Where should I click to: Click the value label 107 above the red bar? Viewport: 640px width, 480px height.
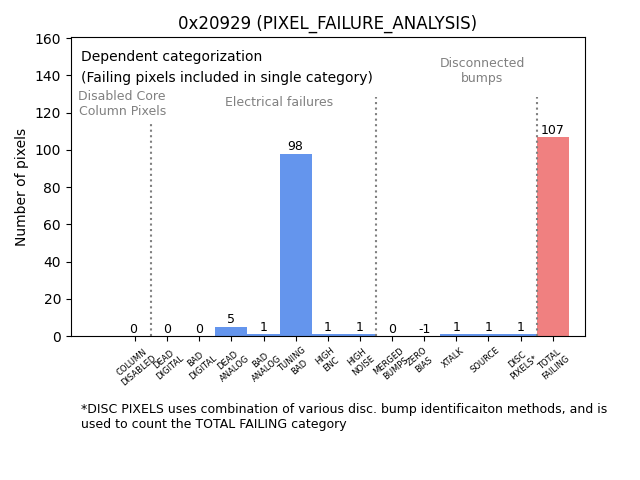(x=552, y=130)
